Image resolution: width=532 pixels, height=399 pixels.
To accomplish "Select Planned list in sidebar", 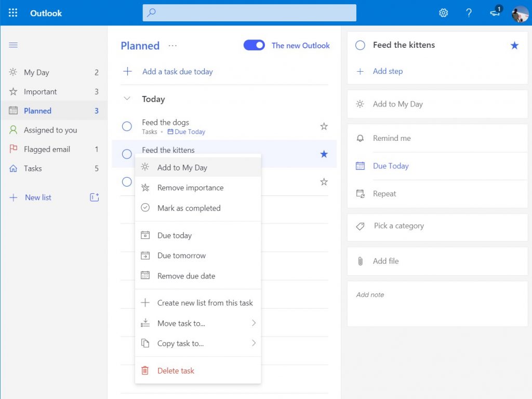I will [54, 111].
